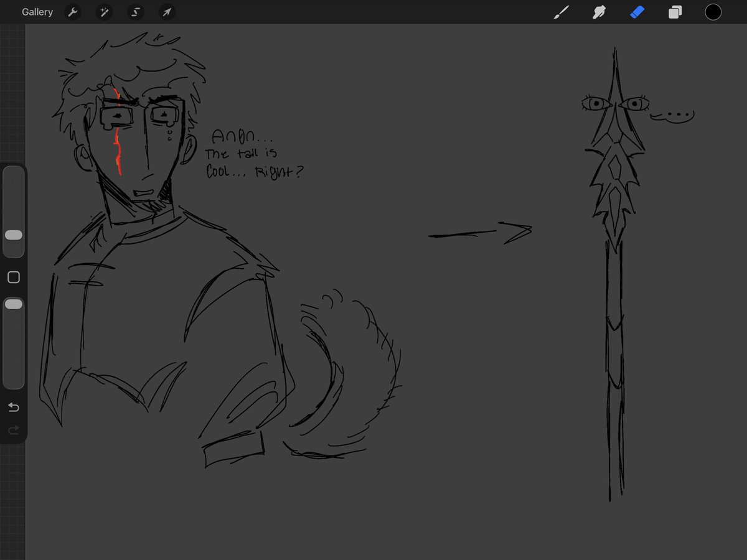Open the Actions wrench menu
747x560 pixels.
pos(73,12)
